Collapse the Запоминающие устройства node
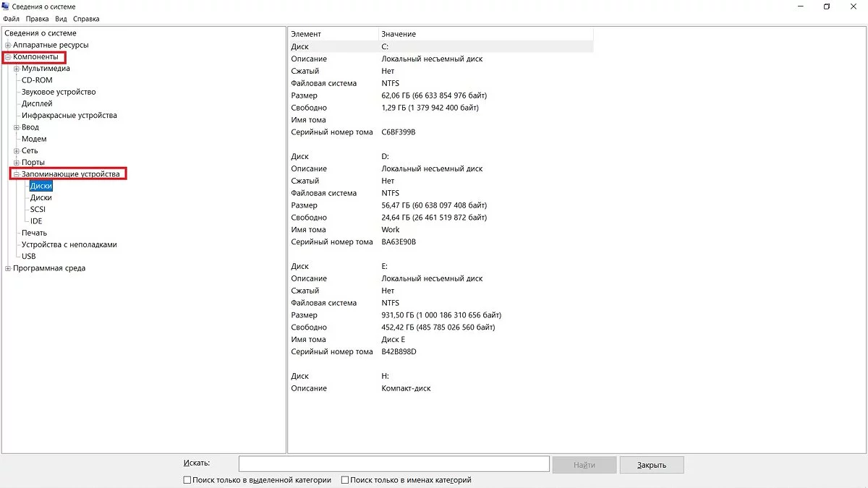The height and width of the screenshot is (488, 868). (16, 174)
